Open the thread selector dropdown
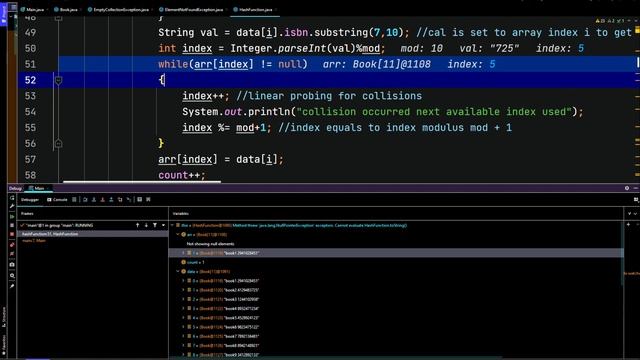Viewport: 640px width, 360px height. (163, 225)
